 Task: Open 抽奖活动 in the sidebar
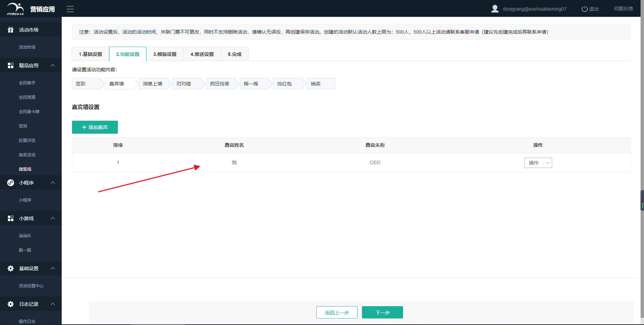pyautogui.click(x=27, y=155)
